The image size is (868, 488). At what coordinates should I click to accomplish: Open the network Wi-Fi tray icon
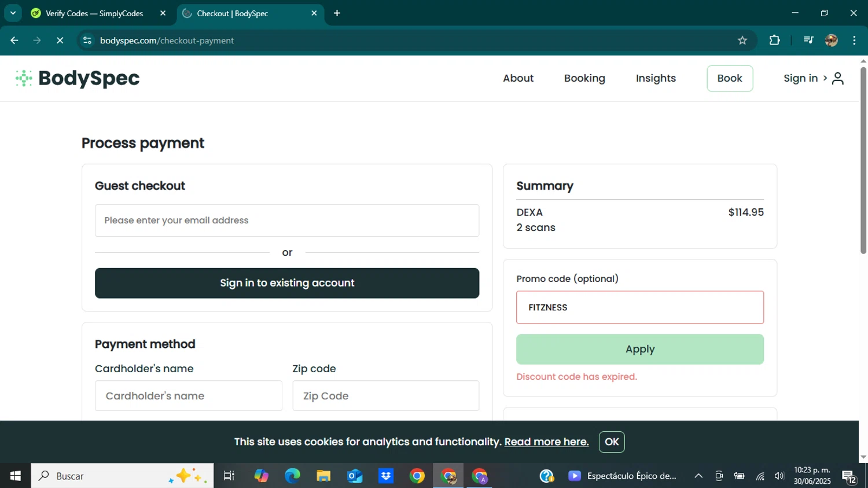(760, 476)
